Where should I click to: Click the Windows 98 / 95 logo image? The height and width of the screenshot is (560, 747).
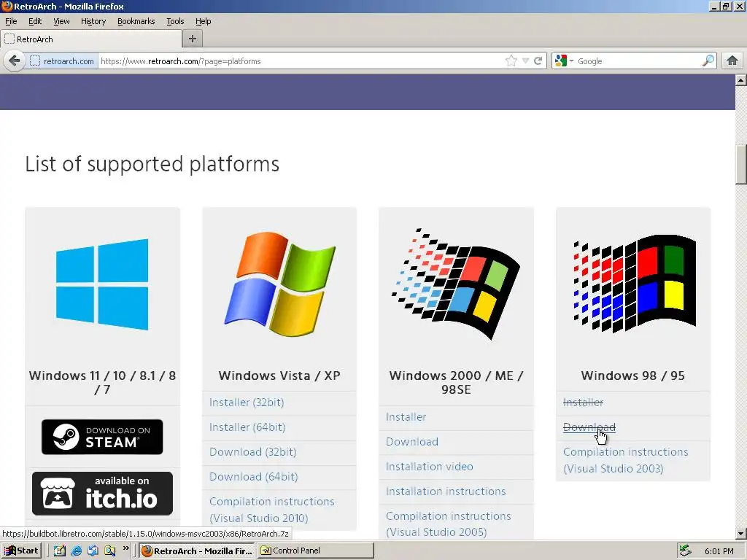[634, 284]
